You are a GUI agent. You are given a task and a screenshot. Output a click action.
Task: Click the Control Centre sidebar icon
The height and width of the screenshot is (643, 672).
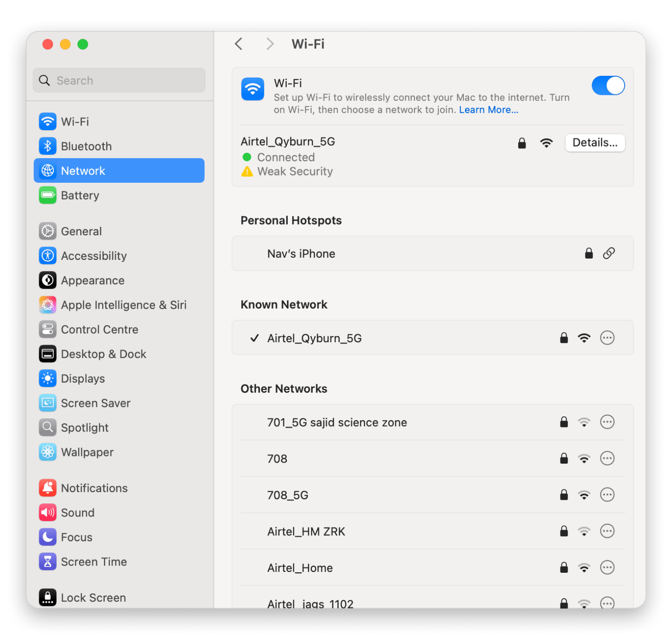pyautogui.click(x=48, y=330)
